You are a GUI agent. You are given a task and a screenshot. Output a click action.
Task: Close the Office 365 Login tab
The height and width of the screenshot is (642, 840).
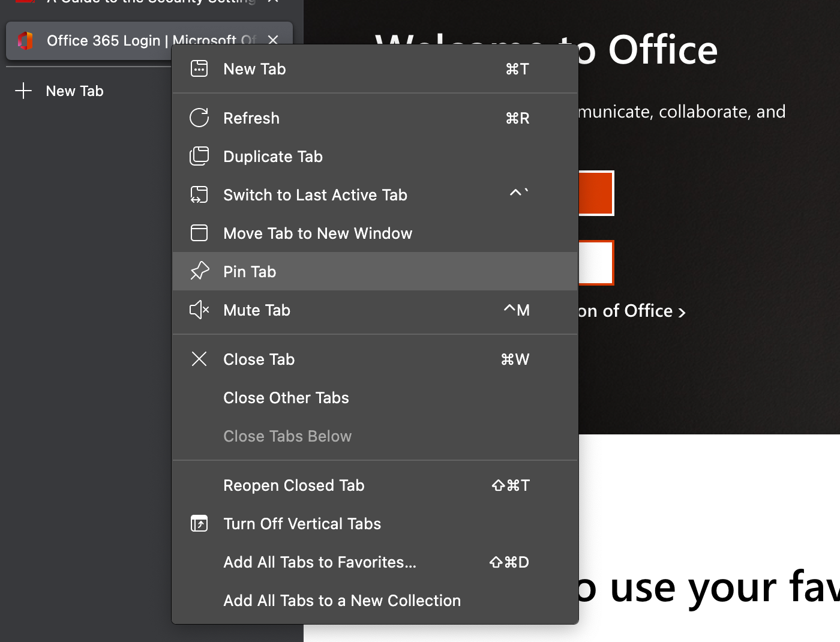(273, 40)
